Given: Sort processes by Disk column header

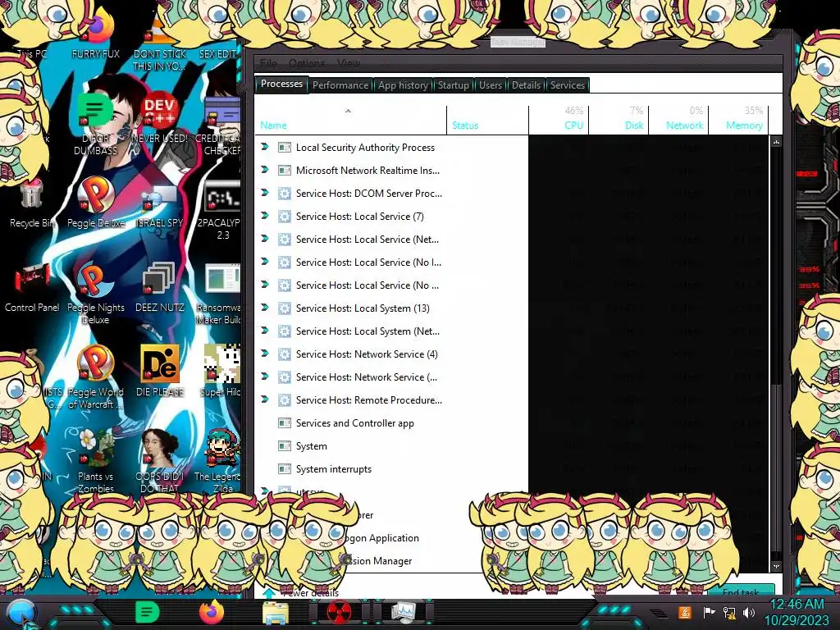Looking at the screenshot, I should click(x=619, y=121).
